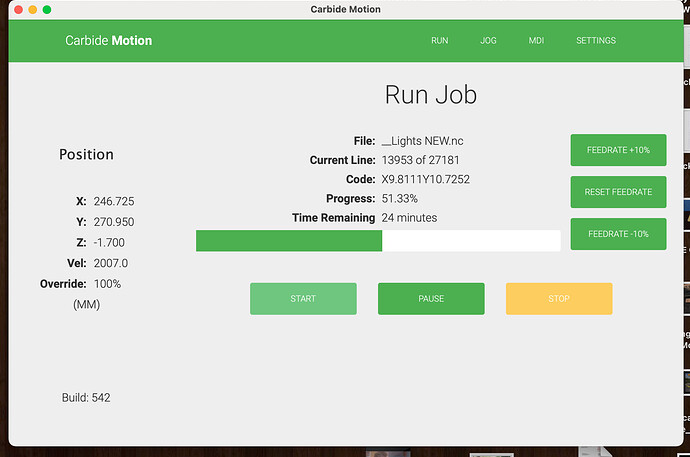
Task: Click the 24 minutes time remaining
Action: pyautogui.click(x=409, y=218)
